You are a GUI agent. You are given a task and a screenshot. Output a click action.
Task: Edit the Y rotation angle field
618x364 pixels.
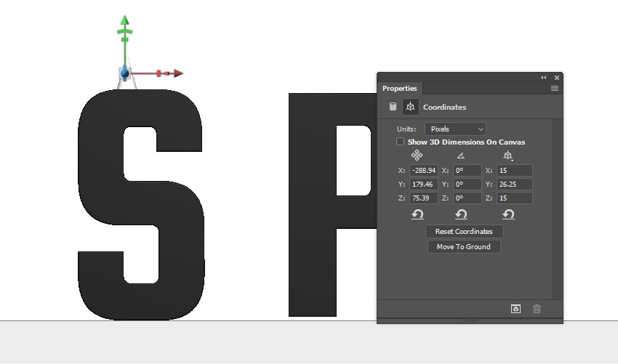click(467, 184)
